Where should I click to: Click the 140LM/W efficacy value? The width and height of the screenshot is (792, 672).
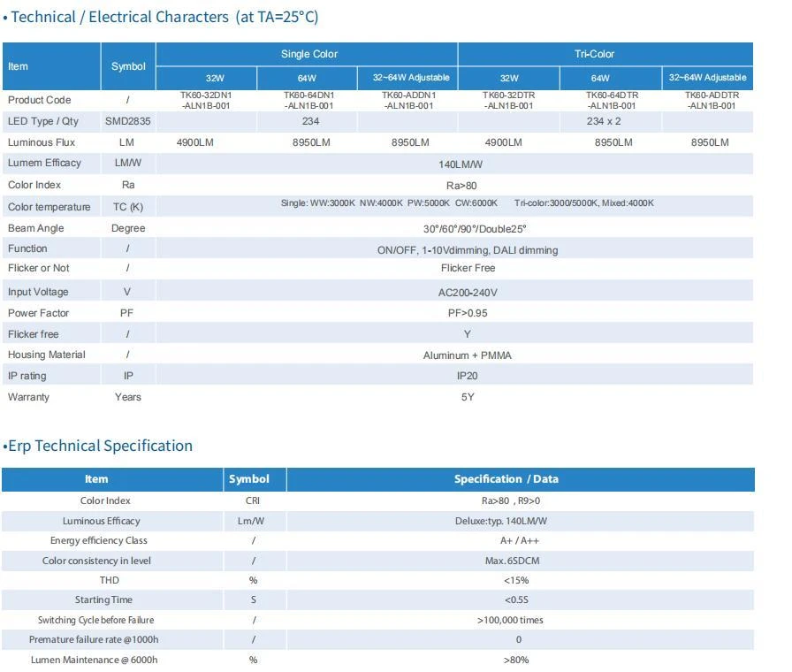point(461,164)
